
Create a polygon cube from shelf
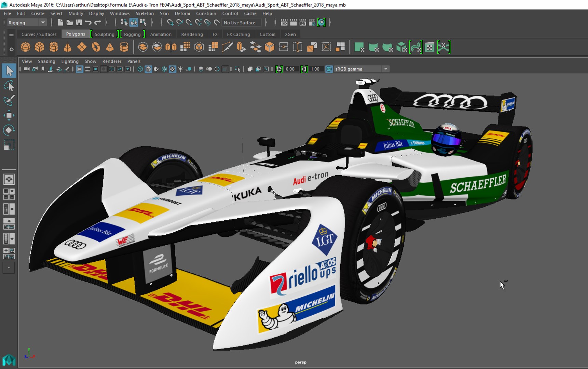click(40, 47)
